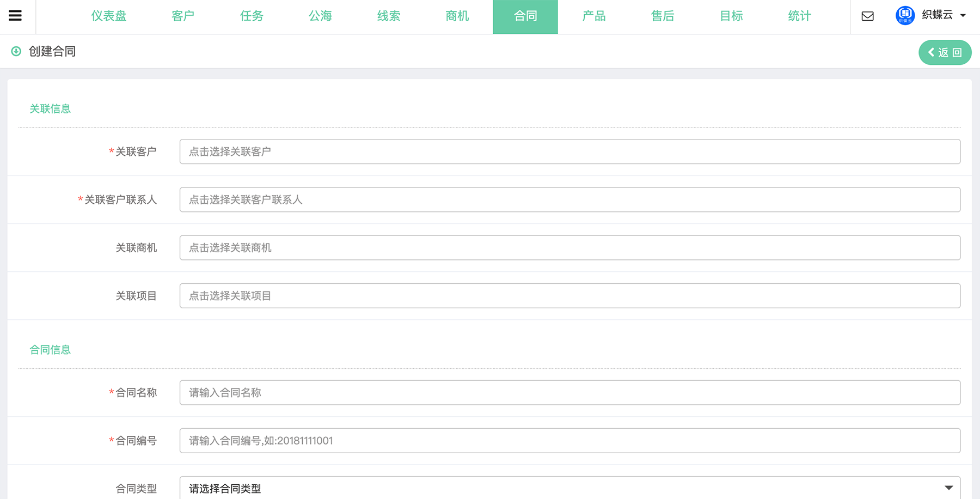Open the mail messages icon
The width and height of the screenshot is (980, 499).
868,16
